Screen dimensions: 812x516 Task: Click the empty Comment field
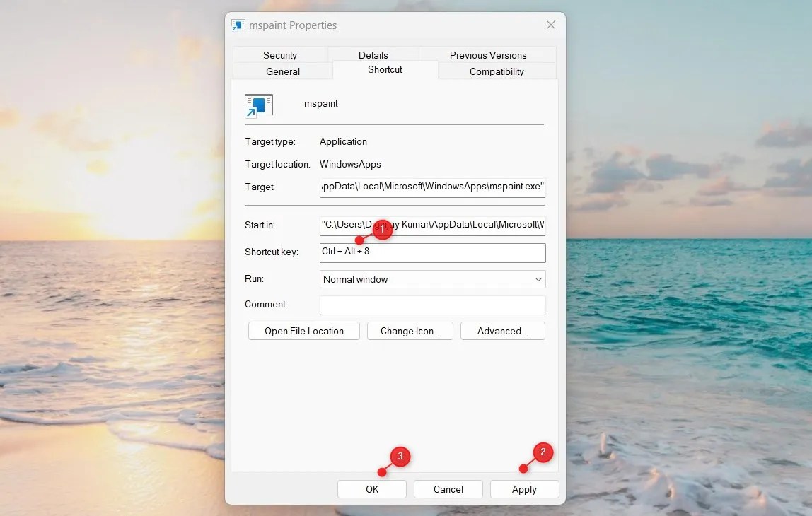432,305
